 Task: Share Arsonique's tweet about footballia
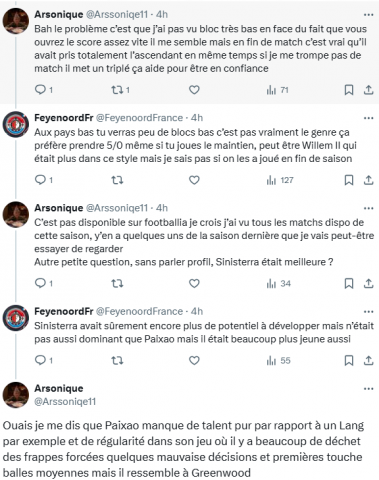click(x=368, y=283)
